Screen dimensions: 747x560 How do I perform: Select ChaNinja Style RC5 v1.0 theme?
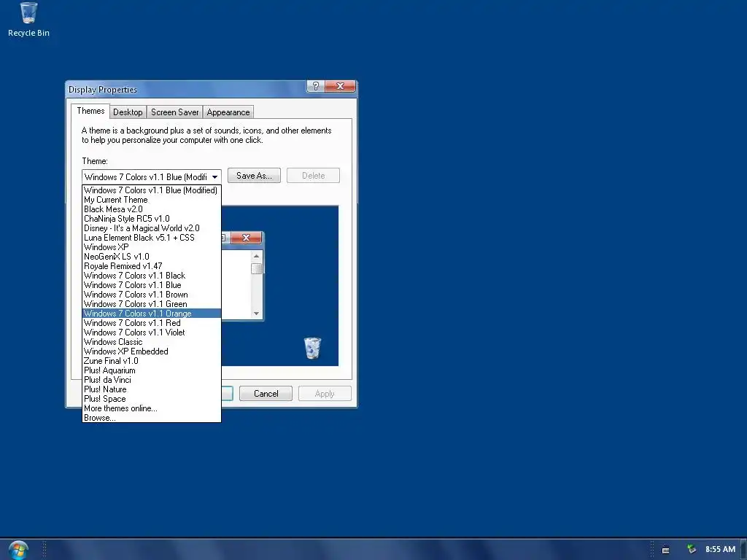[x=152, y=219]
